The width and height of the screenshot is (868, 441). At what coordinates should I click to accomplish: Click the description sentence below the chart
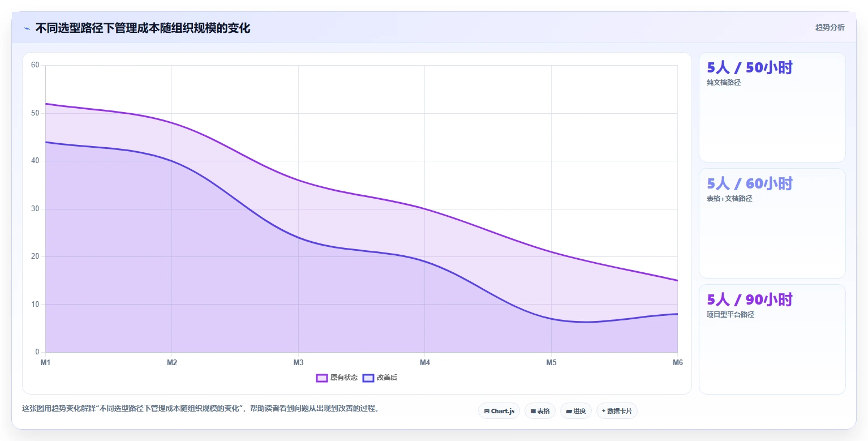(200, 408)
